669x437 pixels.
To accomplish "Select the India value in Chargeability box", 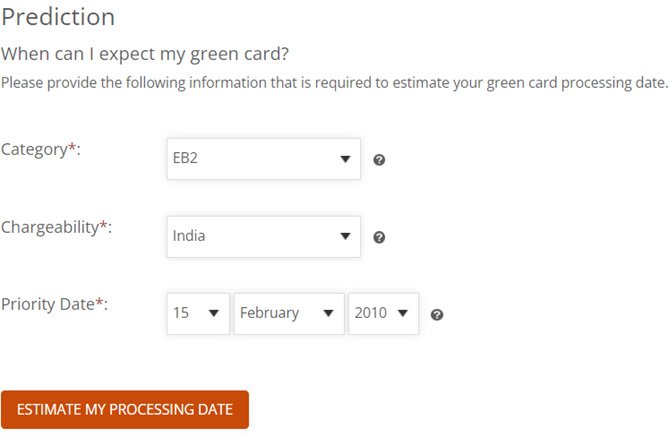I will (x=189, y=237).
